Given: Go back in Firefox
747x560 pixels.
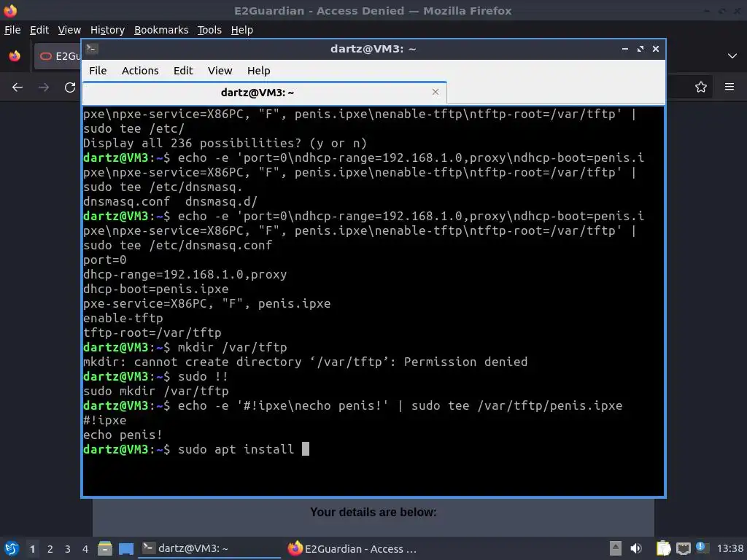Looking at the screenshot, I should [x=18, y=87].
